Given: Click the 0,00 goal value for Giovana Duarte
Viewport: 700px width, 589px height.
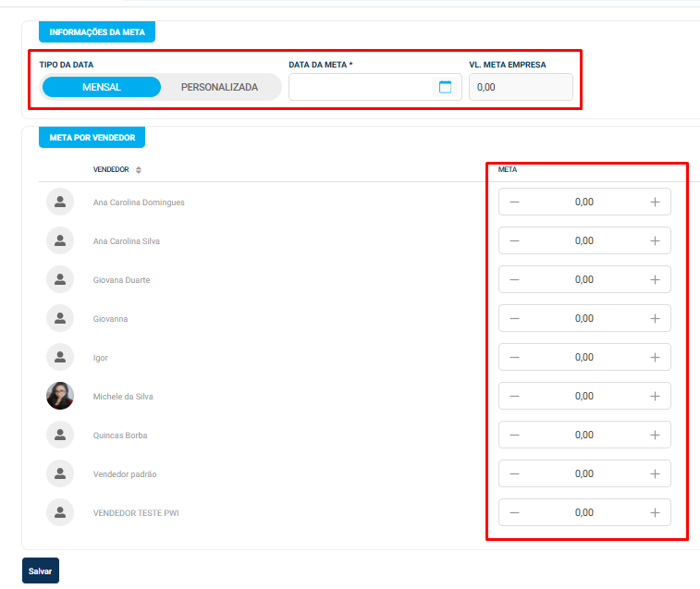Looking at the screenshot, I should [583, 279].
